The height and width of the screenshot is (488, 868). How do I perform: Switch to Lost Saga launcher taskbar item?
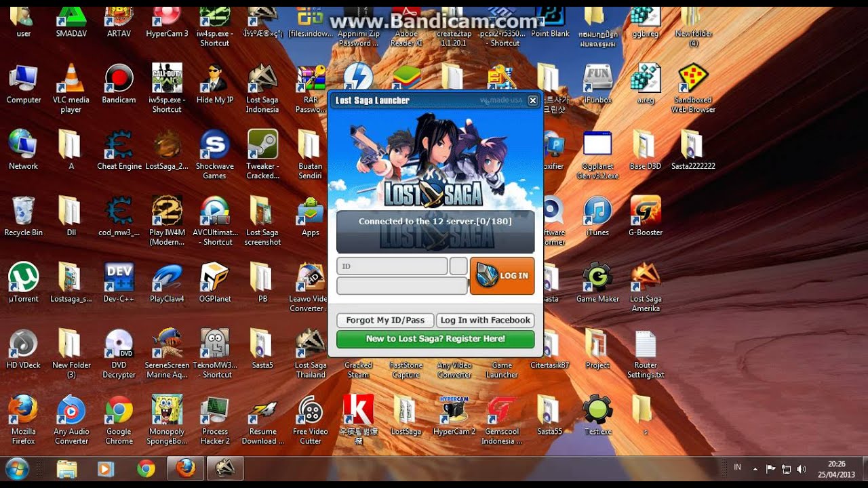(224, 468)
